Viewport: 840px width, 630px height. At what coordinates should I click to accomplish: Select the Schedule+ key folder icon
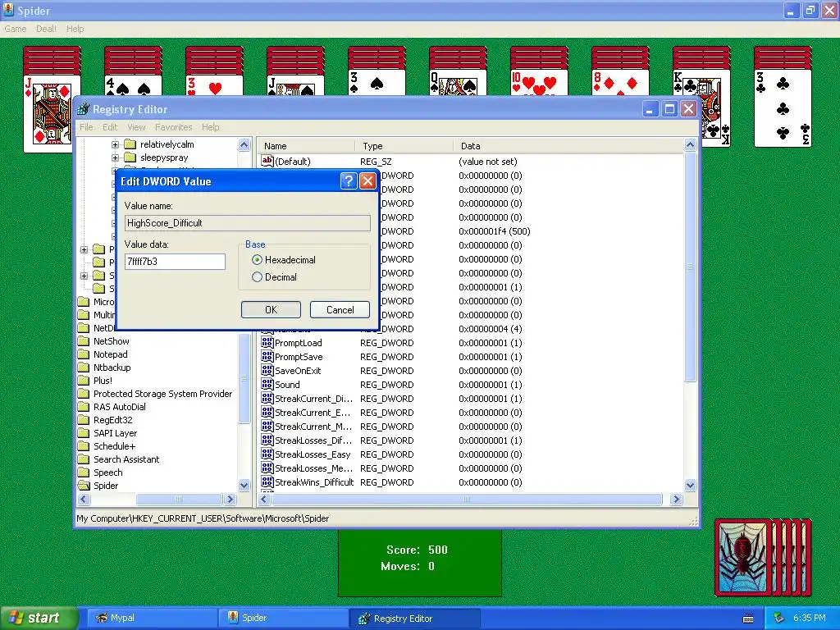click(x=84, y=446)
